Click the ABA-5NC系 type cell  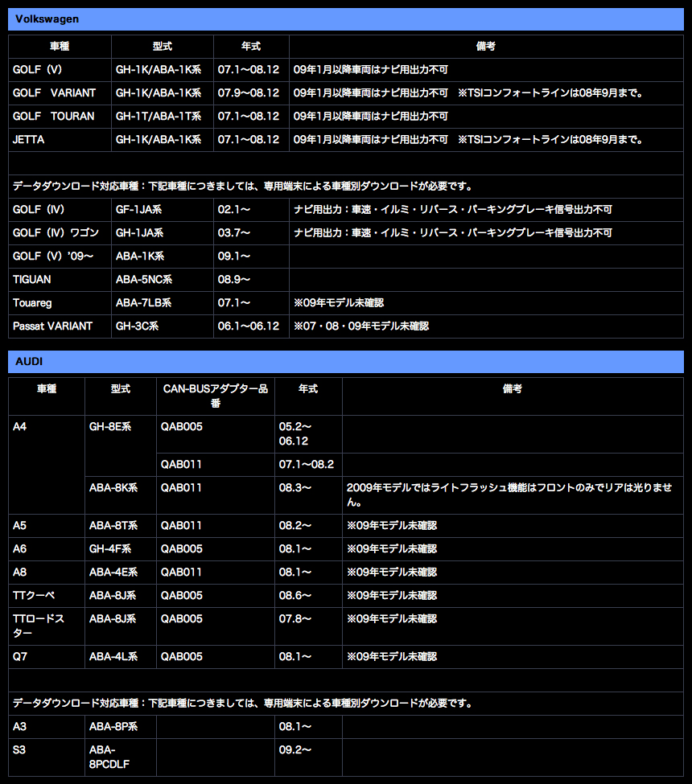pyautogui.click(x=163, y=280)
